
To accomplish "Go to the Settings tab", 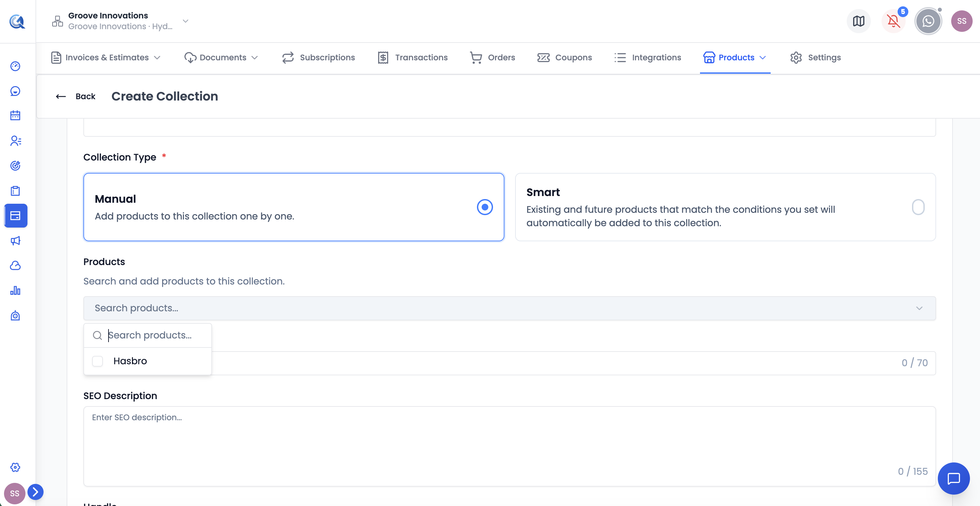I will (x=815, y=58).
